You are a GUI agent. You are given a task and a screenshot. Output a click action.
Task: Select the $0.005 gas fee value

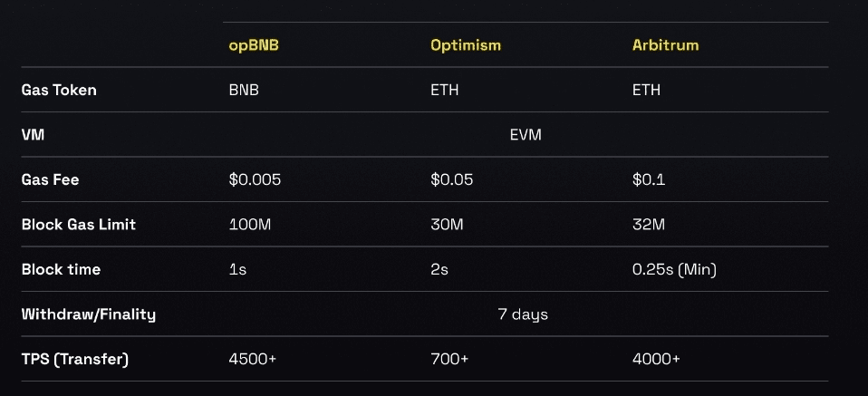tap(255, 179)
